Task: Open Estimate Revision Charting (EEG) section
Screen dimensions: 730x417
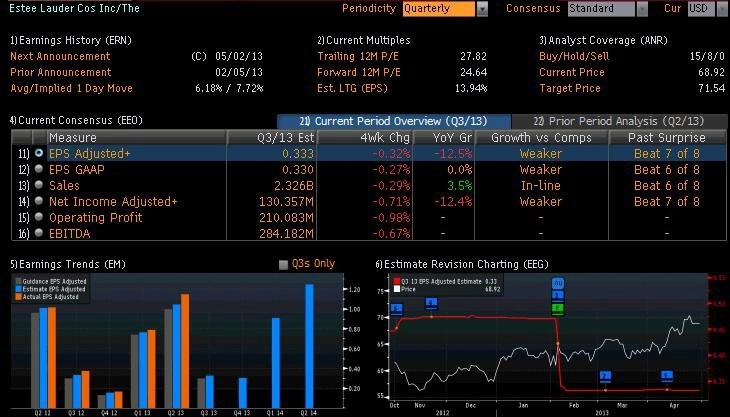Action: pos(462,264)
